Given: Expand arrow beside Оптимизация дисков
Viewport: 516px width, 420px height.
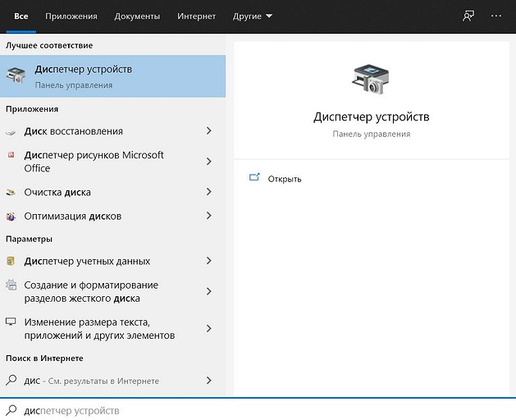Looking at the screenshot, I should (209, 216).
